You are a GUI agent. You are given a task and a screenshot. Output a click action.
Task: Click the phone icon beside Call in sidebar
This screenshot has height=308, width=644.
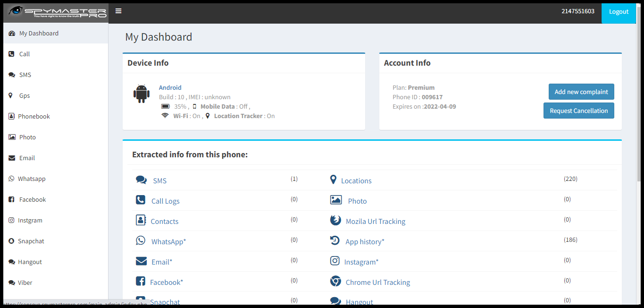pos(11,54)
